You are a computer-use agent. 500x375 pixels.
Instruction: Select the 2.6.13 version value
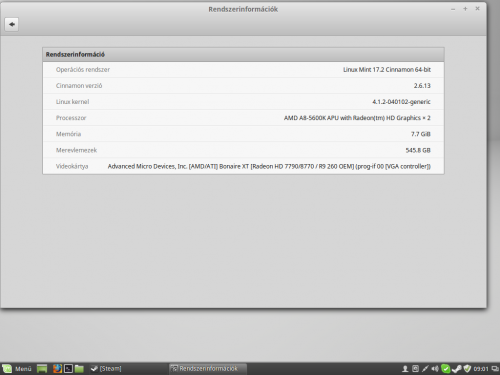point(422,86)
